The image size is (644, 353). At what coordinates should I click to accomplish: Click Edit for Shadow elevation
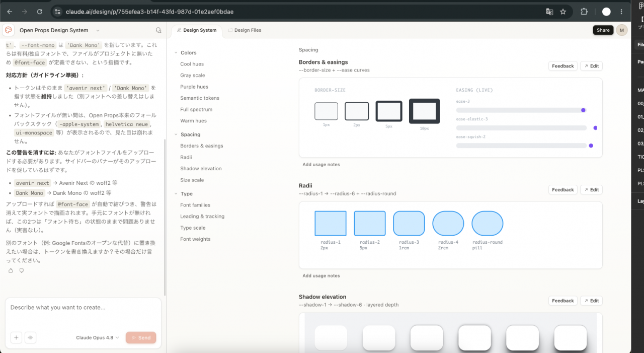591,301
